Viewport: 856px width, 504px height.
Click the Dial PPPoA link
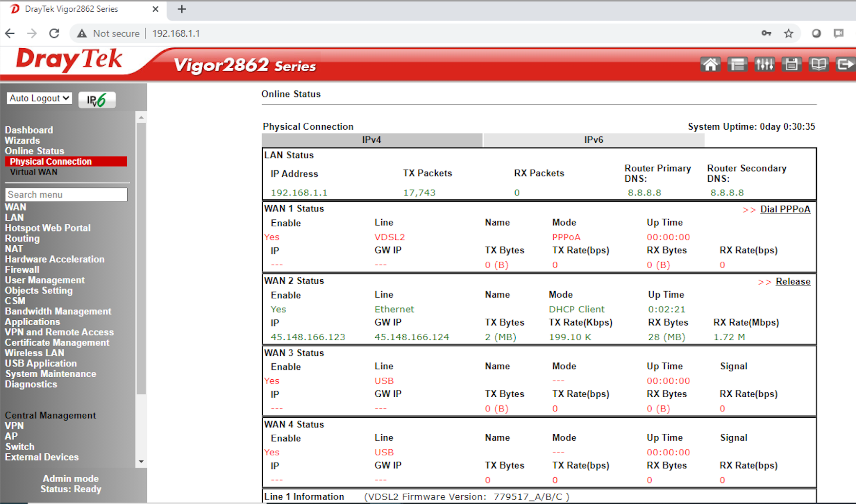(785, 209)
